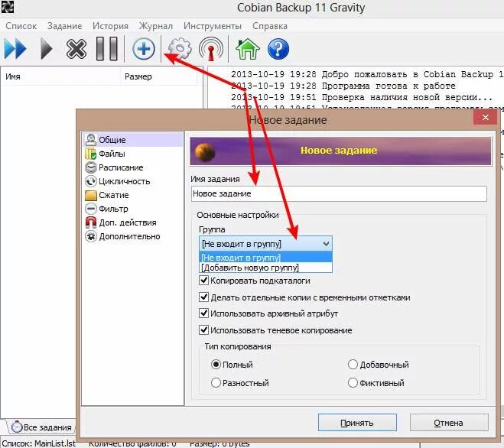This screenshot has height=448, width=504.
Task: Toggle Использовать теневое копирование checkbox
Action: pyautogui.click(x=203, y=330)
